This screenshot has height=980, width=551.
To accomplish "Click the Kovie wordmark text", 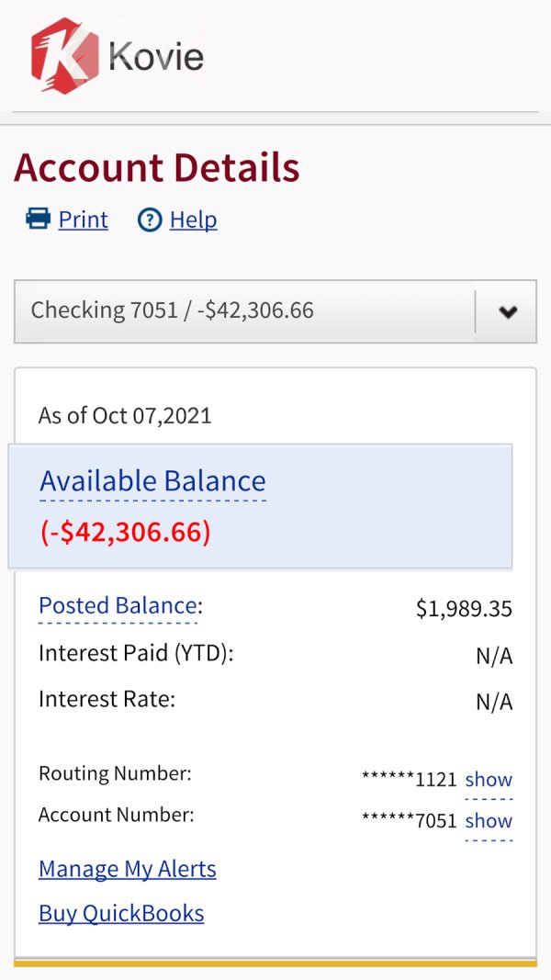I will coord(155,57).
